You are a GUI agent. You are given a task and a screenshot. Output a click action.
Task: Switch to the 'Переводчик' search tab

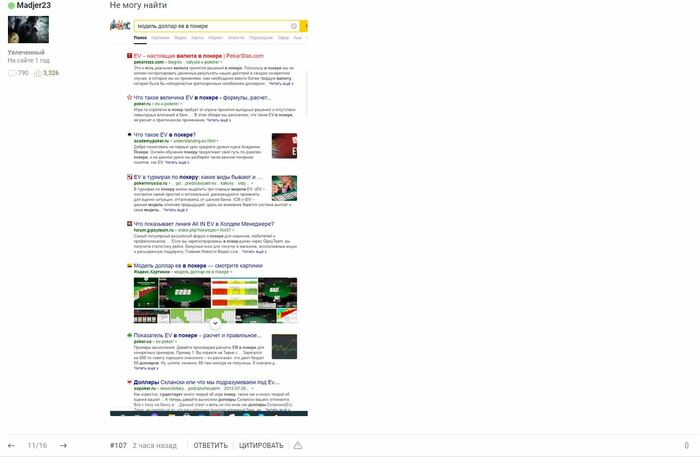pos(261,38)
